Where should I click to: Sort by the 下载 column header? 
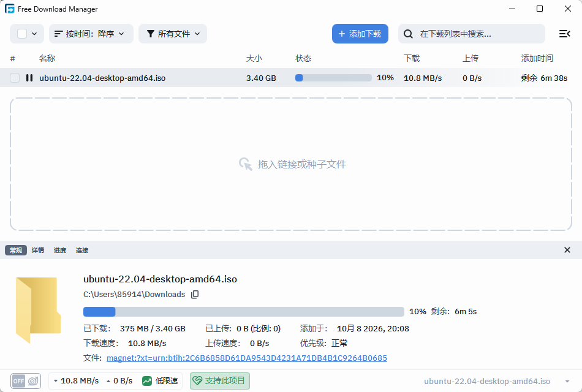(412, 58)
